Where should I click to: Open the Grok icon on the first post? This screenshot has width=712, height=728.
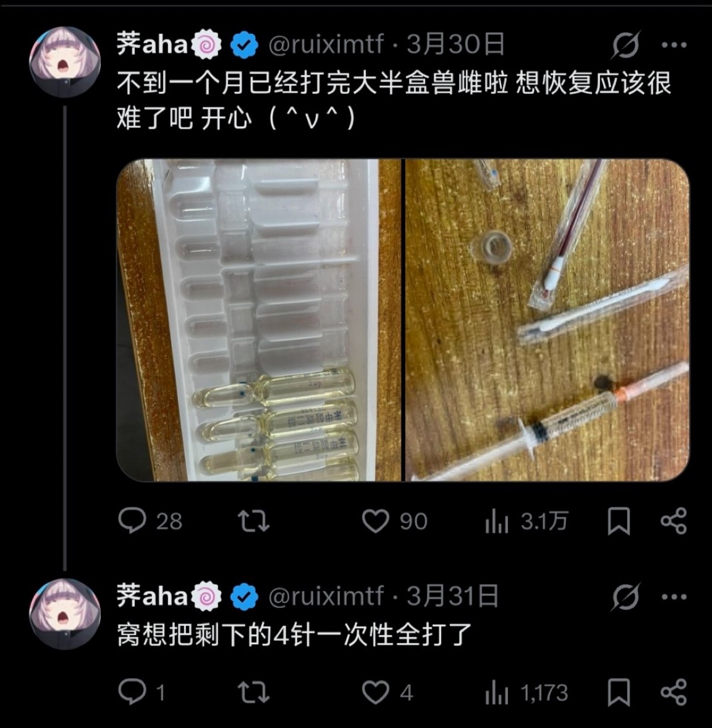625,44
